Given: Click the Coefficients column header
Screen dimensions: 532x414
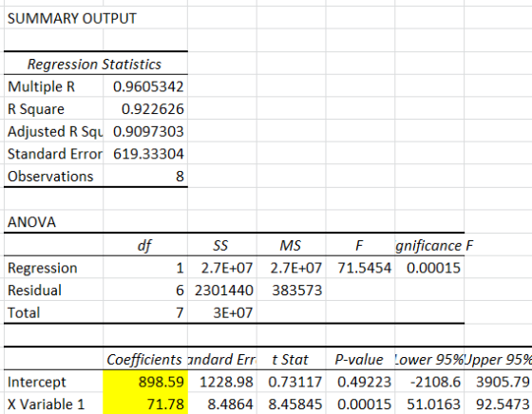Looking at the screenshot, I should click(144, 360).
